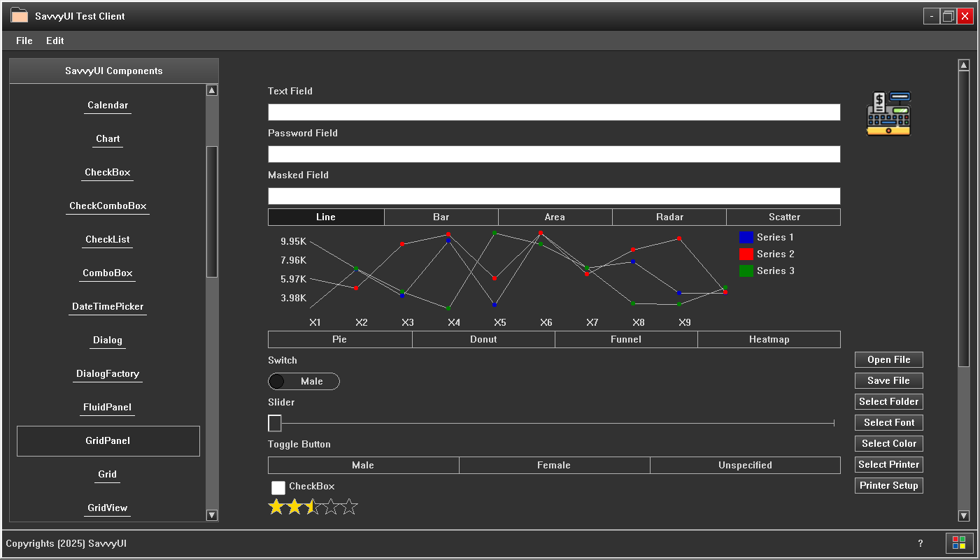Click the fifth star in the rating
980x560 pixels.
tap(350, 505)
